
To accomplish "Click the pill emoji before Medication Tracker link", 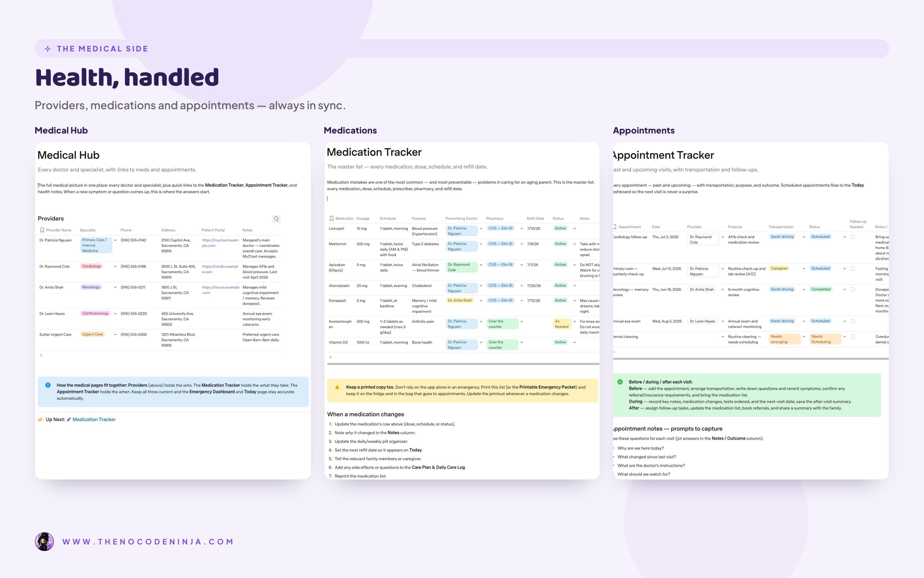I will coord(69,419).
